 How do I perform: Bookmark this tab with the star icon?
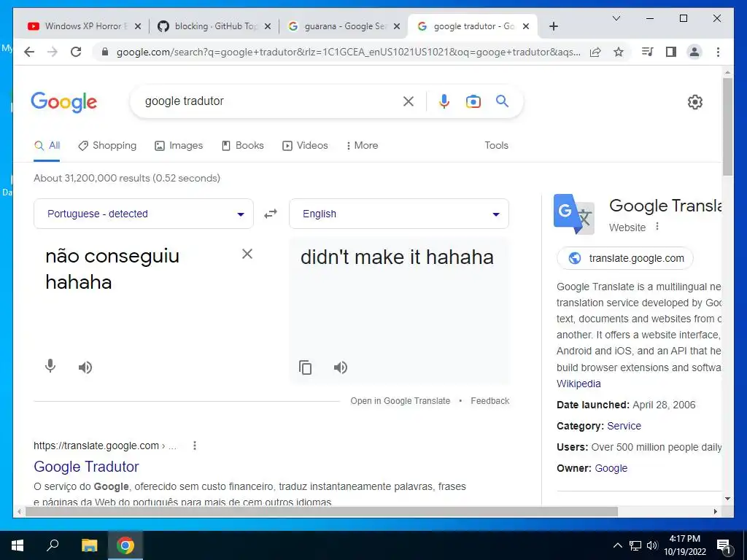[619, 52]
